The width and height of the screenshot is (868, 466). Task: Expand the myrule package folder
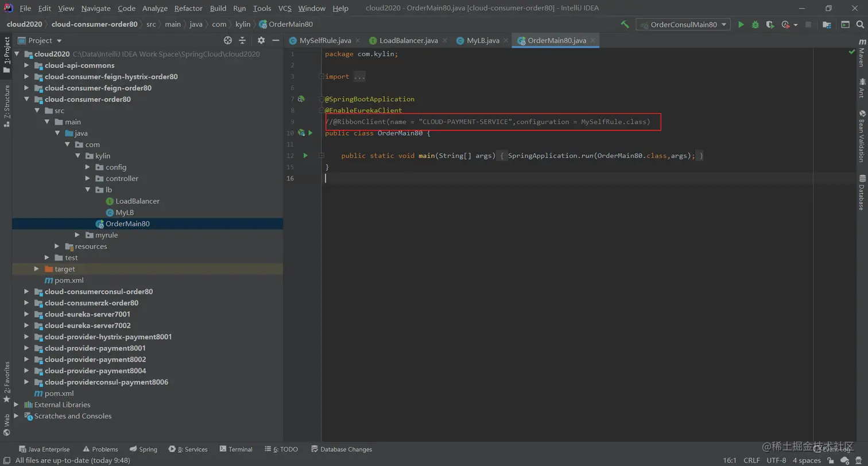coord(77,235)
